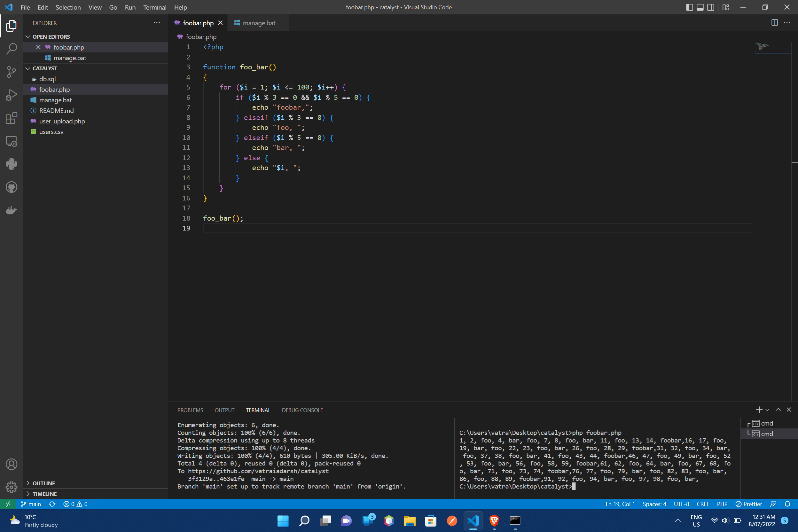Switch to the manage.bat tab
This screenshot has height=532, width=798.
259,23
